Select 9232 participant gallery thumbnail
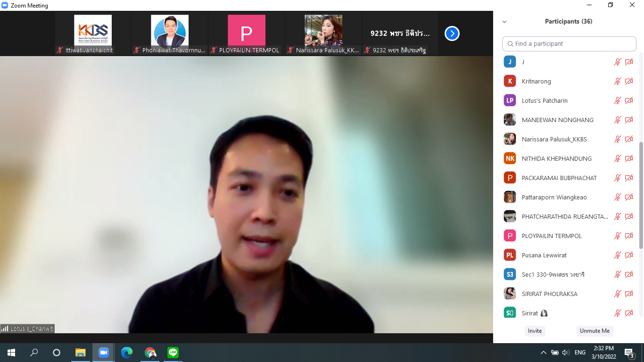Screen dimensions: 644x362 click(400, 34)
